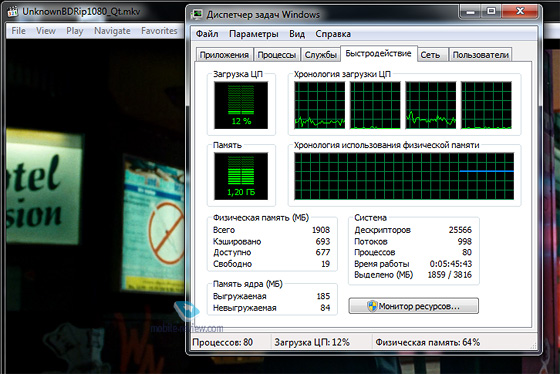This screenshot has width=560, height=374.
Task: Open the Вид menu
Action: tap(297, 34)
